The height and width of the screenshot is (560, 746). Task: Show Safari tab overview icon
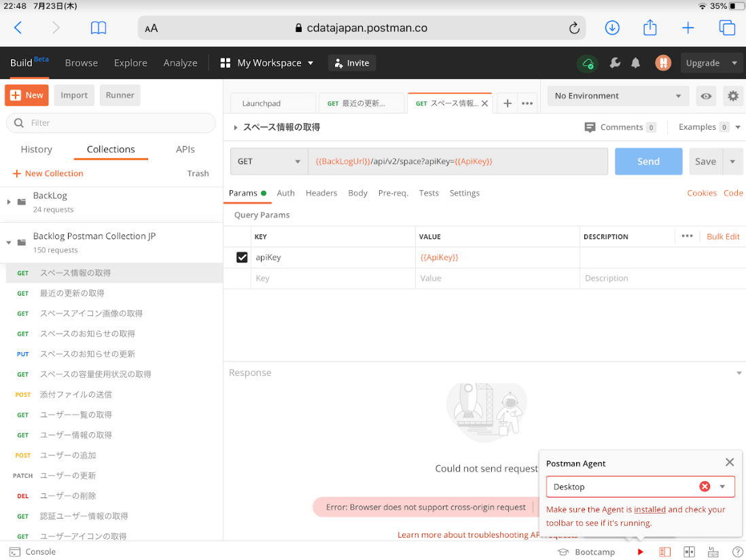[726, 28]
